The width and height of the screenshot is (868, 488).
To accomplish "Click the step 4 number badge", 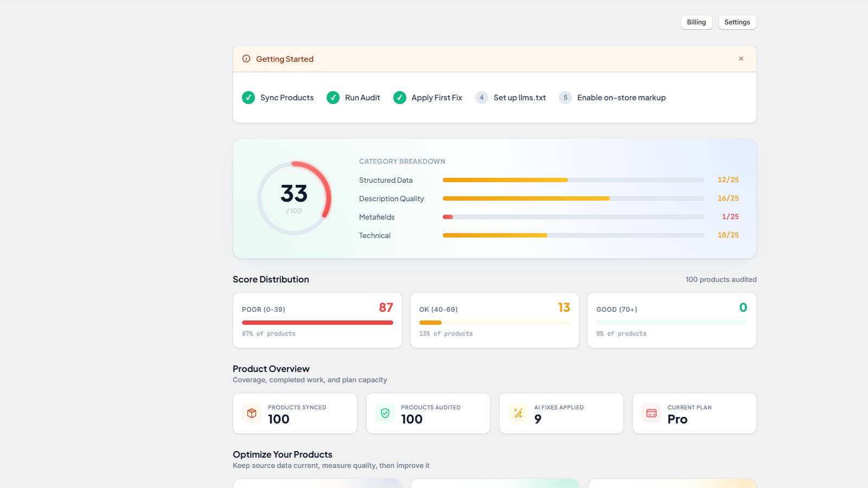I will [x=481, y=98].
